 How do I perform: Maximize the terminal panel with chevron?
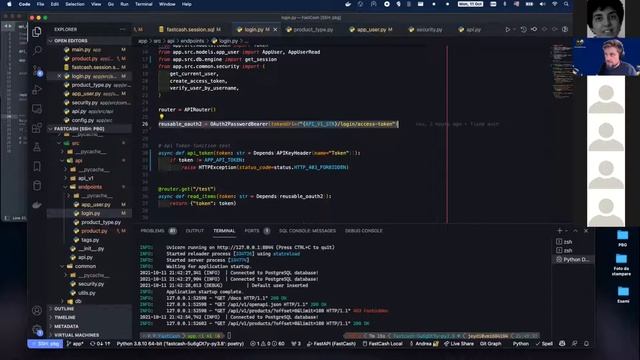tap(576, 231)
